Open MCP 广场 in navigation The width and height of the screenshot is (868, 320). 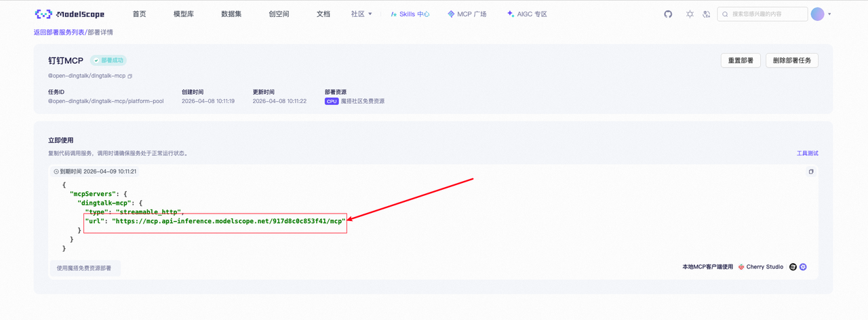pos(467,14)
